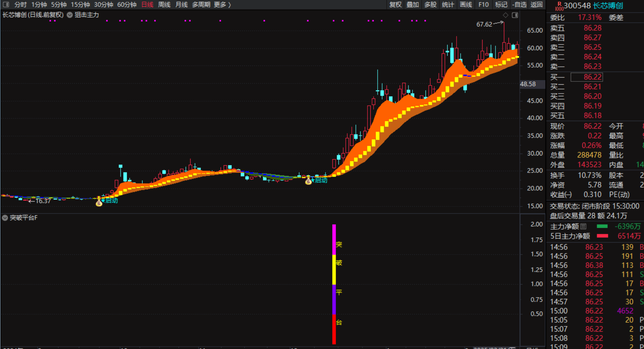Select the 60分钟 period tab
644x349 pixels.
(127, 4)
